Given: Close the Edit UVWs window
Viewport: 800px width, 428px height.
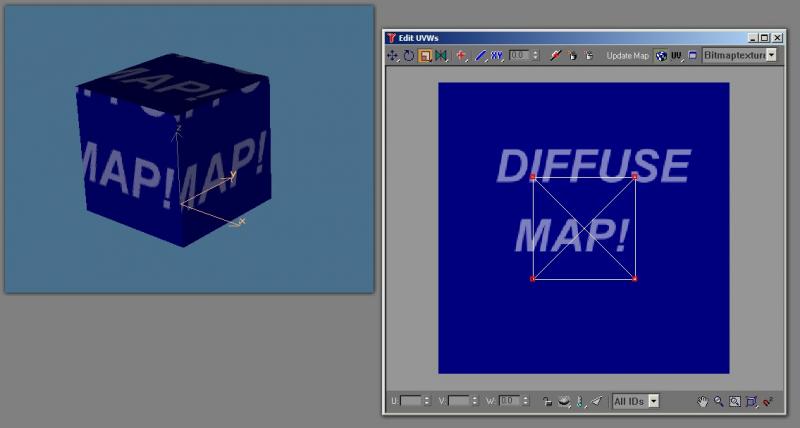Looking at the screenshot, I should pos(777,38).
